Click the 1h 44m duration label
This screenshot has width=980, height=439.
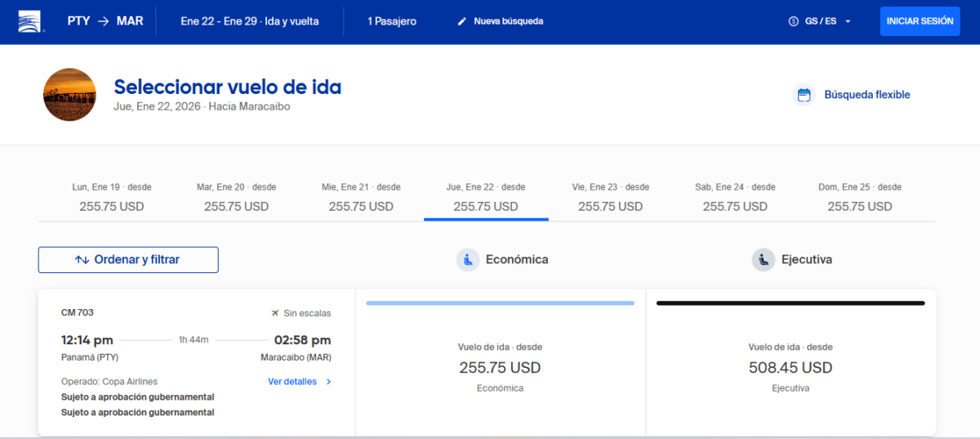tap(194, 340)
